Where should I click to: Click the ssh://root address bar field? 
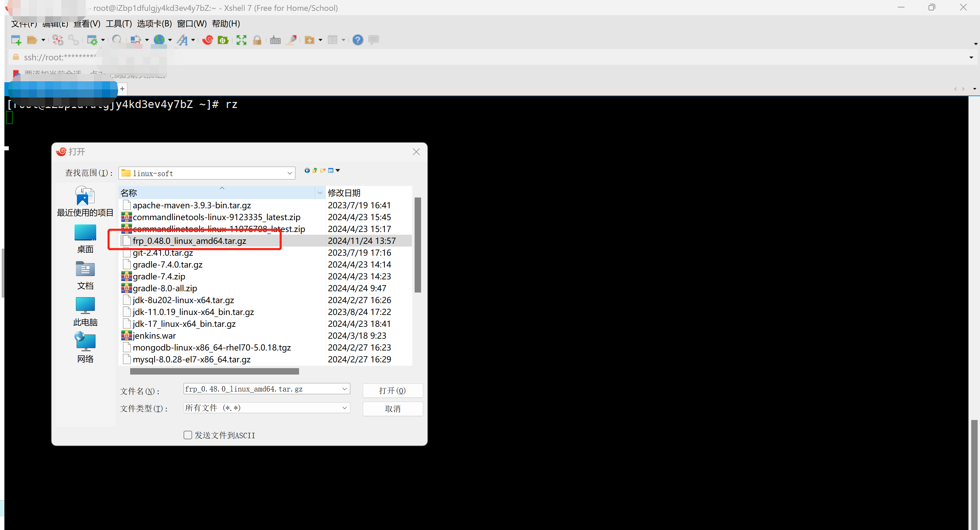(x=491, y=57)
